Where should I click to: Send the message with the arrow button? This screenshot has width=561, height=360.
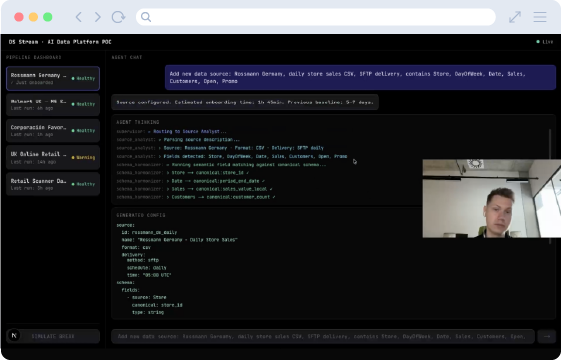[547, 336]
